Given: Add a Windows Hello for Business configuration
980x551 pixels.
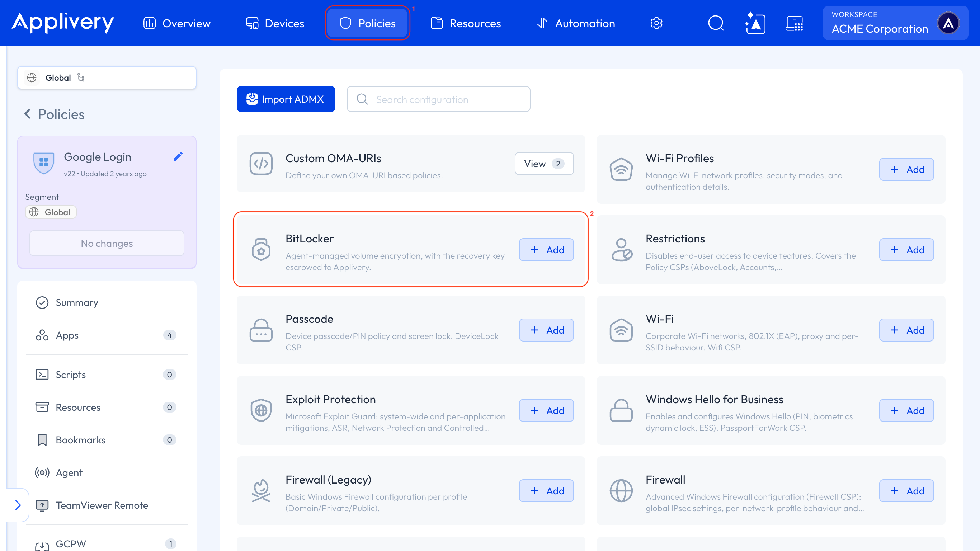Looking at the screenshot, I should 906,410.
